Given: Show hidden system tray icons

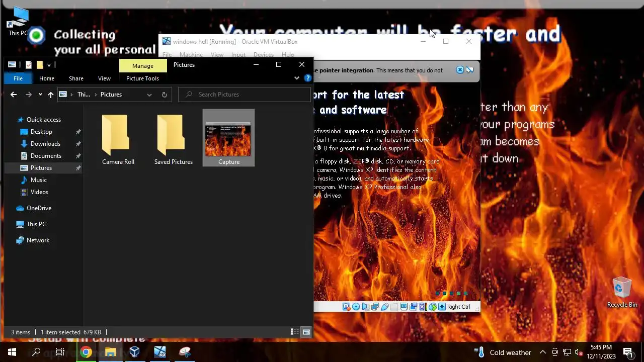Looking at the screenshot, I should click(543, 352).
